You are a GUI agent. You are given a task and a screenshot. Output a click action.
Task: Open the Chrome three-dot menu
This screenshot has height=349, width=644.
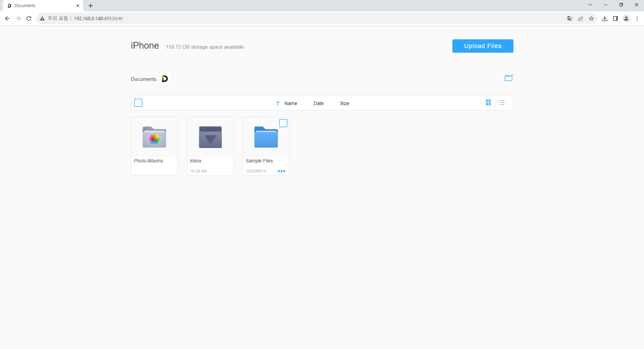point(637,18)
